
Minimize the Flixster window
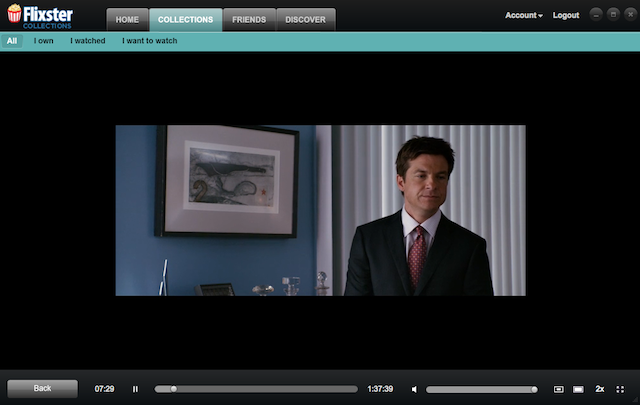[x=596, y=15]
